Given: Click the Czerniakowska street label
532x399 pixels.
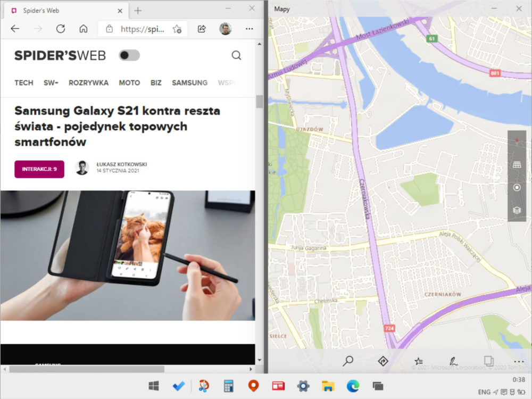Looking at the screenshot, I should [364, 199].
